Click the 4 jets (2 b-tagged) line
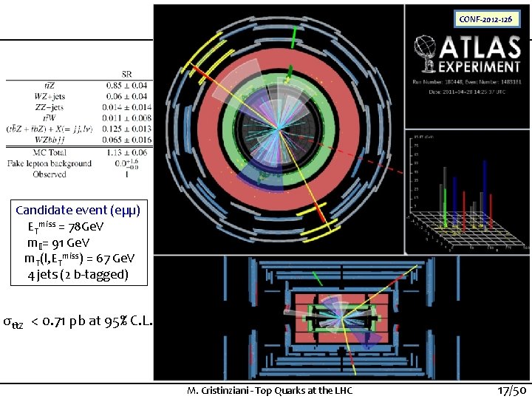The image size is (532, 399). click(78, 274)
